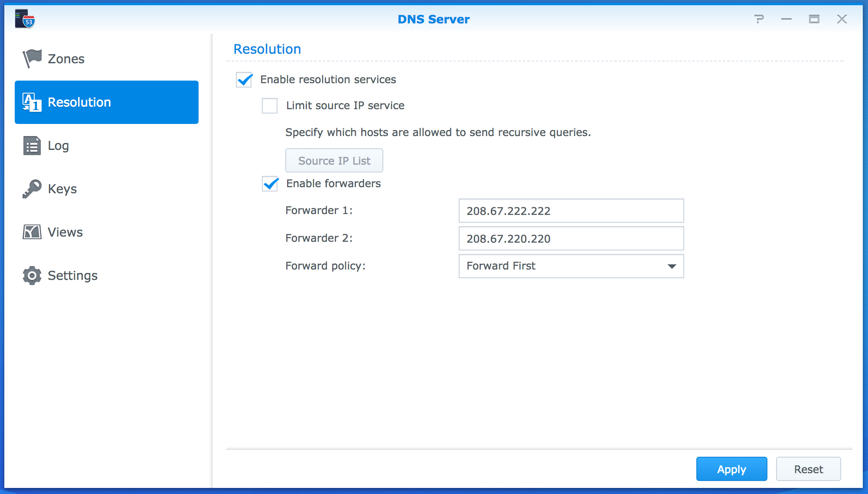868x494 pixels.
Task: Click the Forwarder 1 input field
Action: 571,211
